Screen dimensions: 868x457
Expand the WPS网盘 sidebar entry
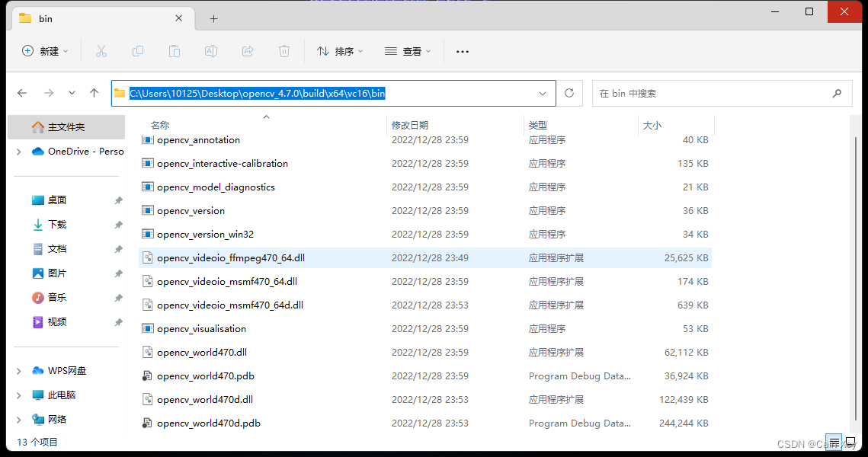pos(17,370)
